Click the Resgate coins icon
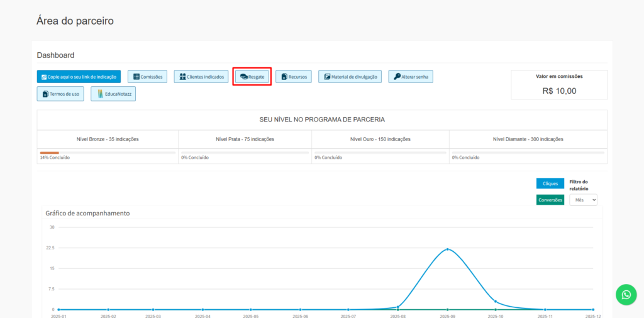 (243, 77)
